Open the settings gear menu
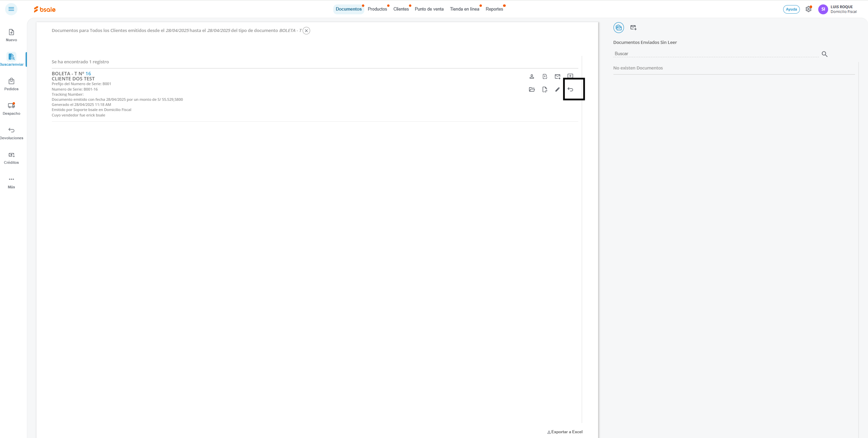This screenshot has width=868, height=438. pyautogui.click(x=808, y=9)
